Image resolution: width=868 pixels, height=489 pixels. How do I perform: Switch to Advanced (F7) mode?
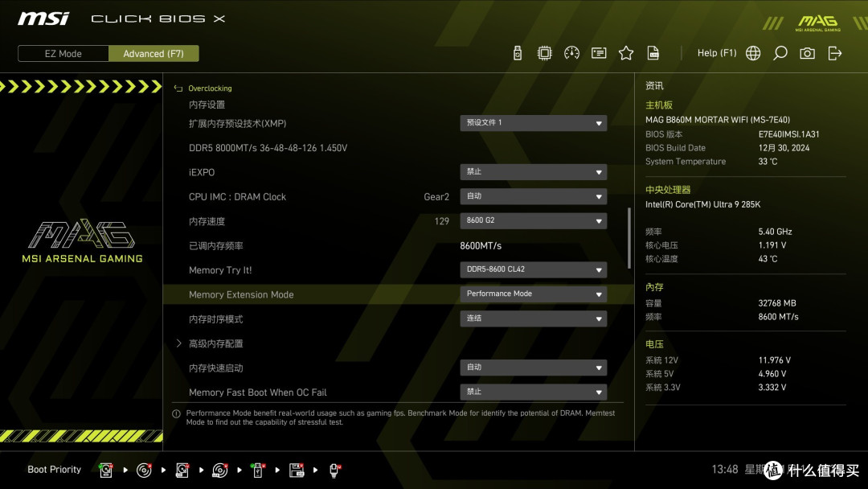[x=154, y=54]
